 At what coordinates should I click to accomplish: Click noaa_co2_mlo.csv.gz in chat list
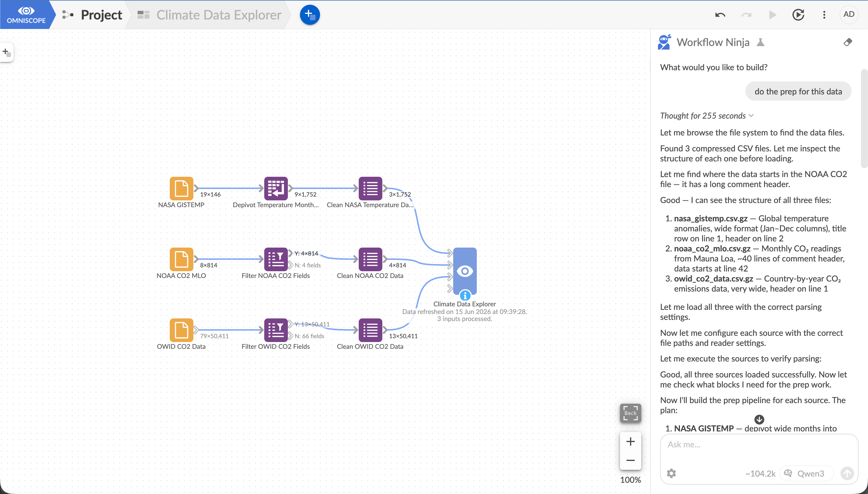pos(712,249)
